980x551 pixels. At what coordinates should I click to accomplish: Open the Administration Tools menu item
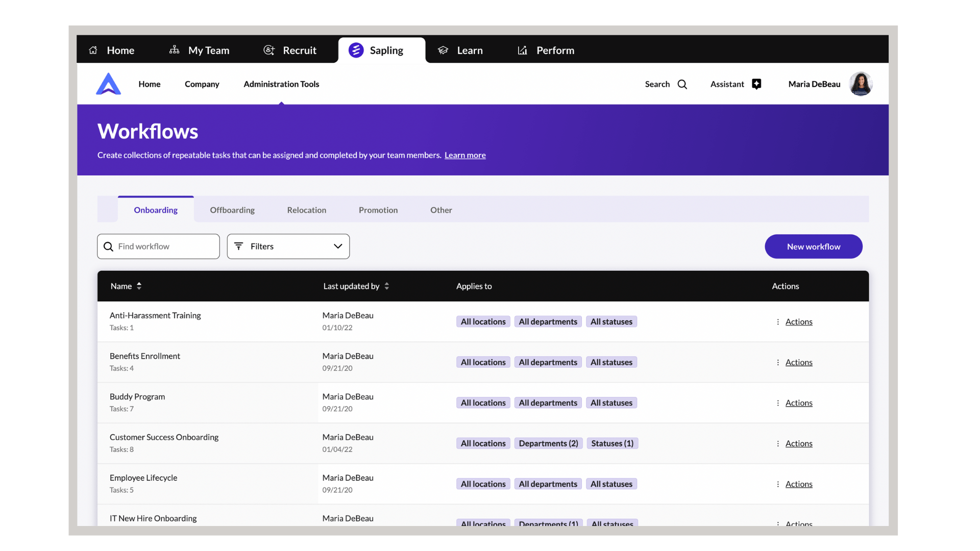(281, 84)
